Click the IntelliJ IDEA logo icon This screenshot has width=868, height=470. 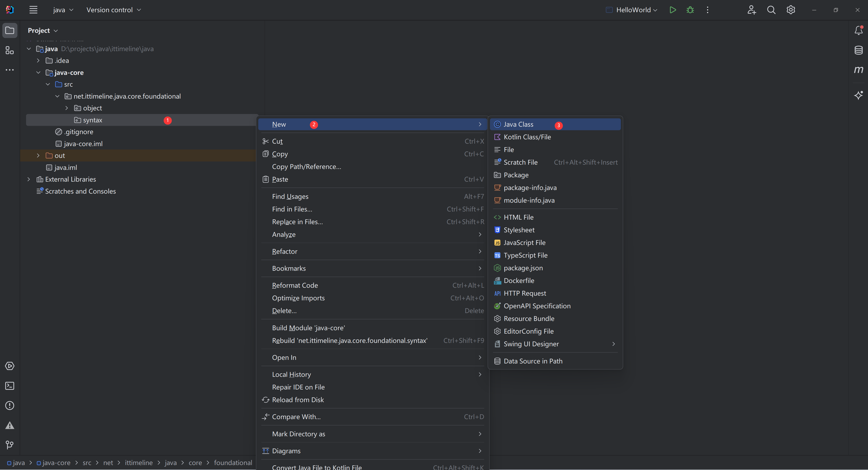coord(10,10)
